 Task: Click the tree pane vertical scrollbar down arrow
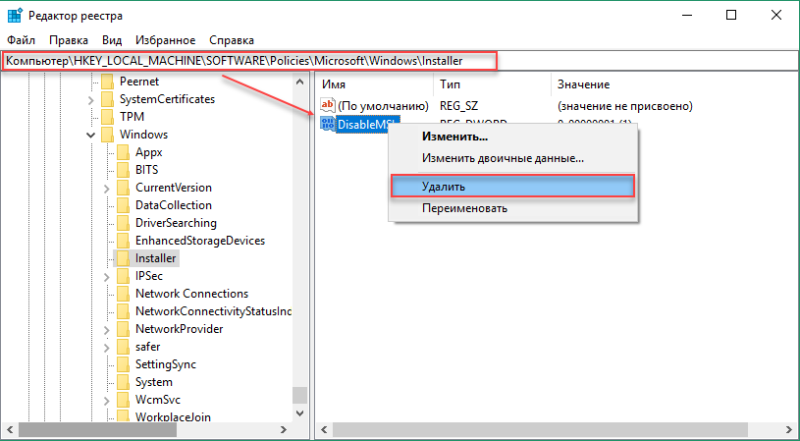(x=300, y=413)
